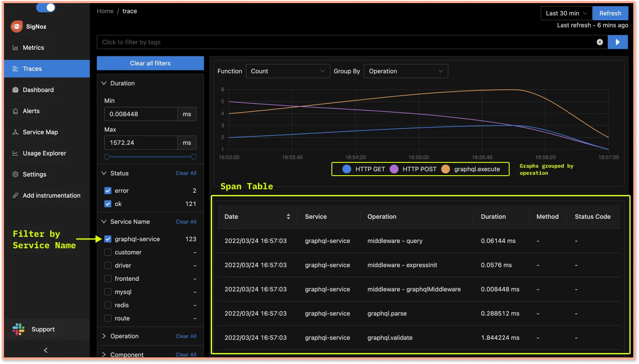Viewport: 639px width, 364px height.
Task: Open the Group By Operation dropdown
Action: pyautogui.click(x=406, y=71)
